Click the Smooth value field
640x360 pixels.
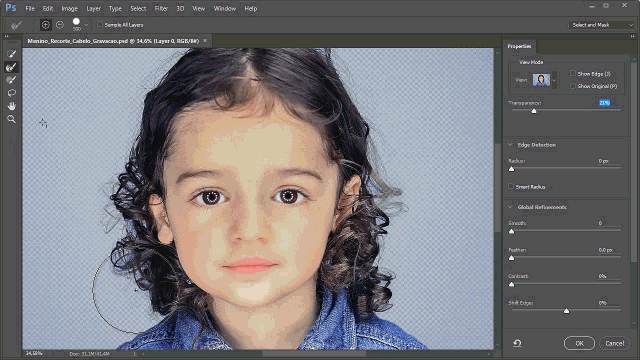[x=609, y=223]
